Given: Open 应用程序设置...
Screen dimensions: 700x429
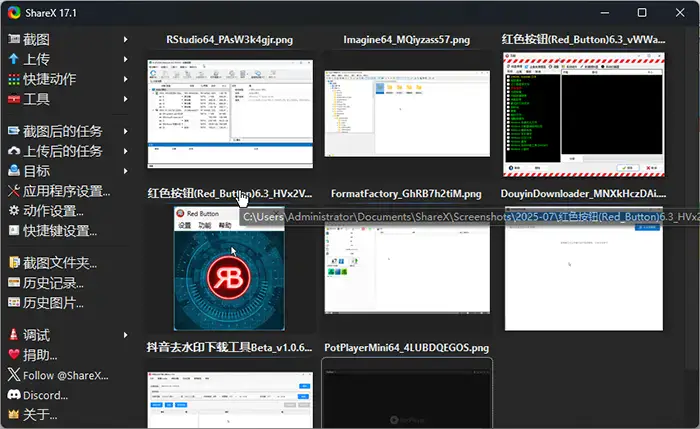Looking at the screenshot, I should point(68,191).
